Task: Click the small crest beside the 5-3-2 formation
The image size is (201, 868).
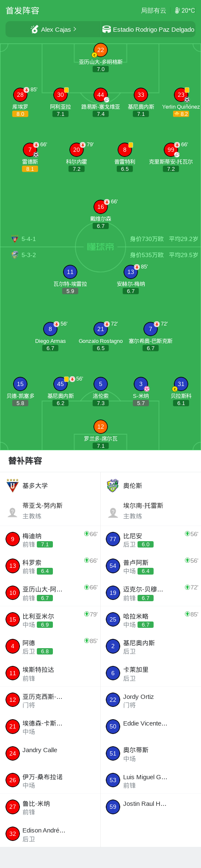Action: (x=15, y=255)
